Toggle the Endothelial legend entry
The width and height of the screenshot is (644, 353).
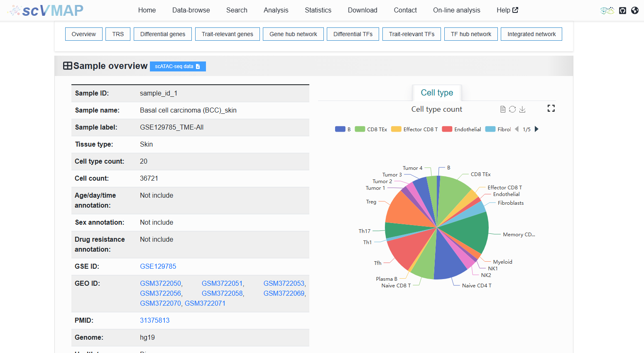[x=461, y=129]
